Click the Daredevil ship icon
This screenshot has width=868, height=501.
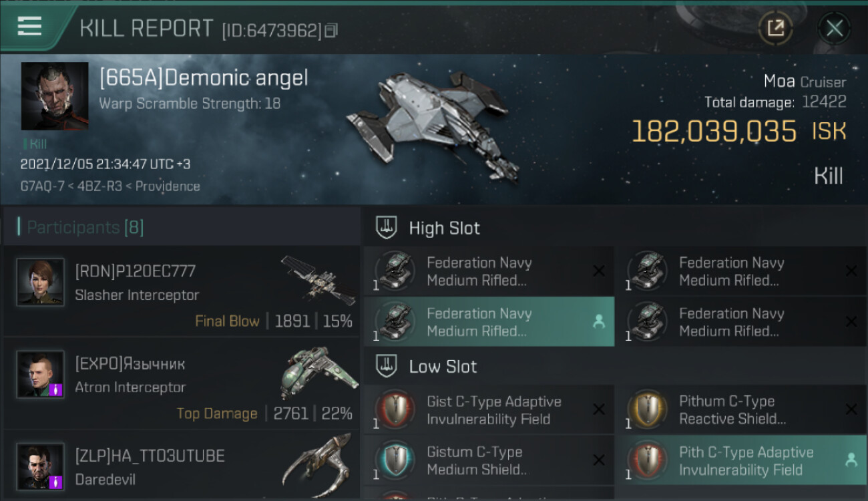[317, 464]
